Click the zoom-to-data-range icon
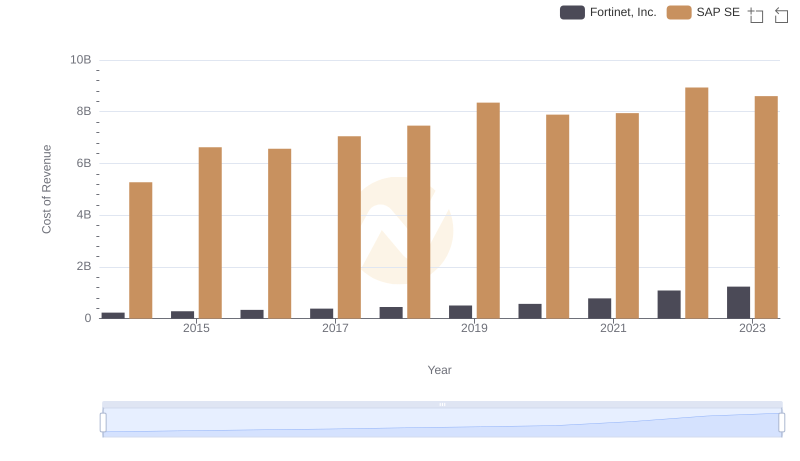Image resolution: width=800 pixels, height=461 pixels. (756, 15)
